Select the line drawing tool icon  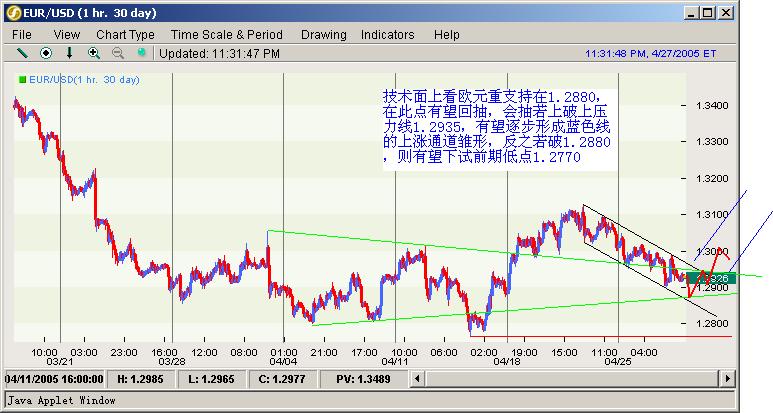(22, 53)
